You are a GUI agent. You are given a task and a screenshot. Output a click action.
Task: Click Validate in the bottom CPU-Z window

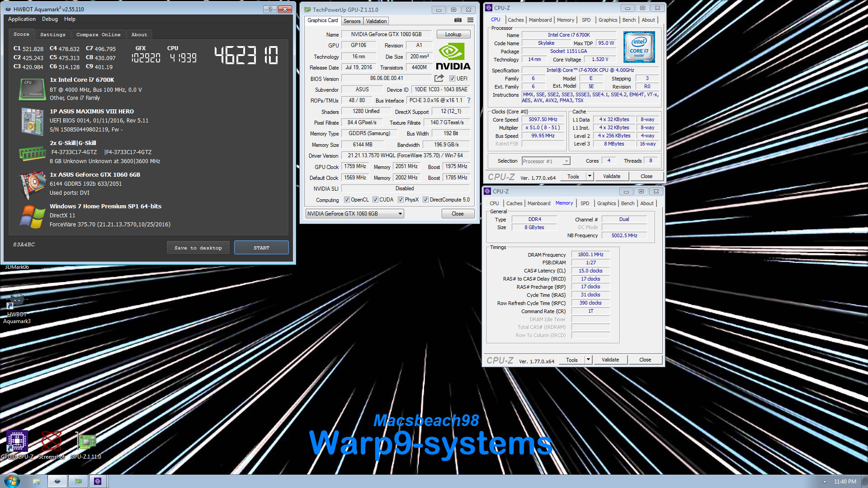[610, 360]
